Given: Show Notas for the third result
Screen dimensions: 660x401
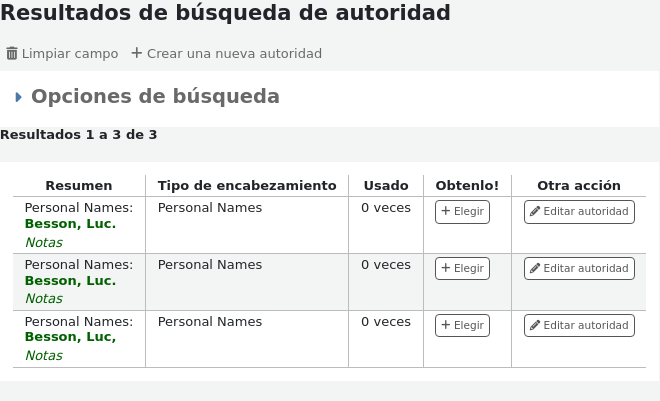Looking at the screenshot, I should pos(43,356).
